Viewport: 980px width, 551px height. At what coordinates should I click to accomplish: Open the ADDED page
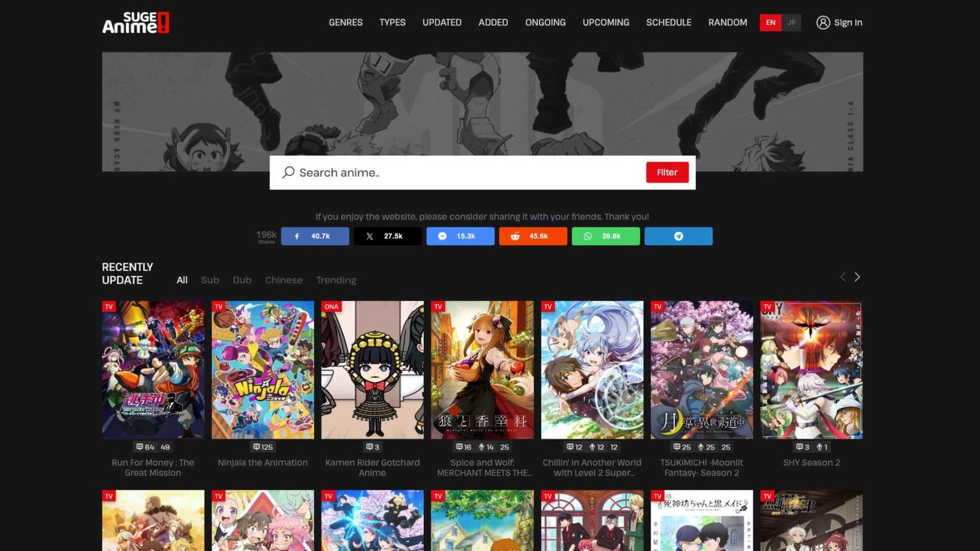click(493, 22)
